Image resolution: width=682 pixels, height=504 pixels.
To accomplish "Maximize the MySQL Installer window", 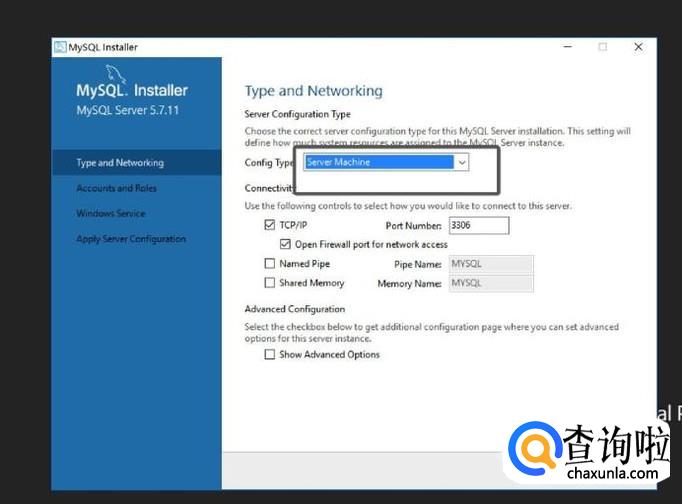I will (602, 47).
